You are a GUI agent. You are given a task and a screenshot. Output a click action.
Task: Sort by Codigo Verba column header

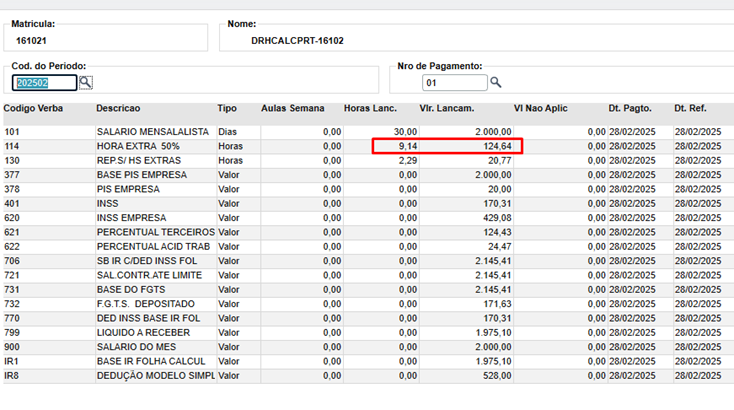[33, 107]
